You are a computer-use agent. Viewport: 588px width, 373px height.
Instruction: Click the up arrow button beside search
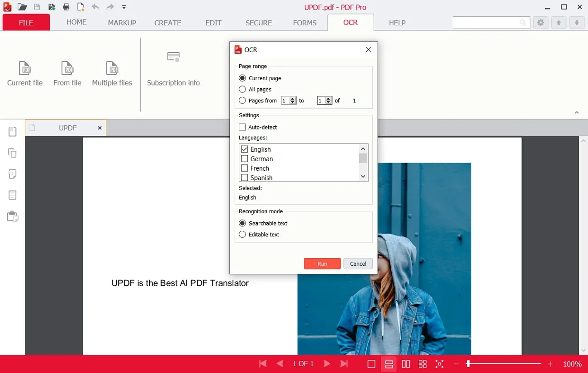(559, 23)
